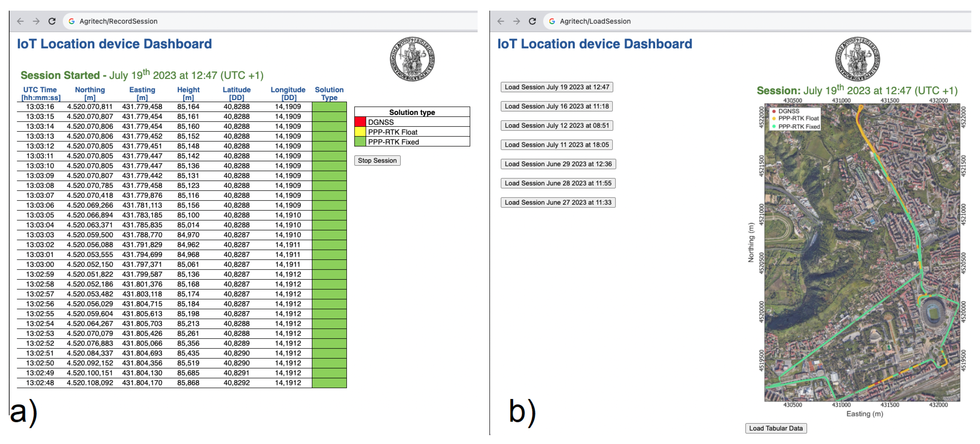
Task: Load Session June 27 2023 at 11:33
Action: pos(558,203)
